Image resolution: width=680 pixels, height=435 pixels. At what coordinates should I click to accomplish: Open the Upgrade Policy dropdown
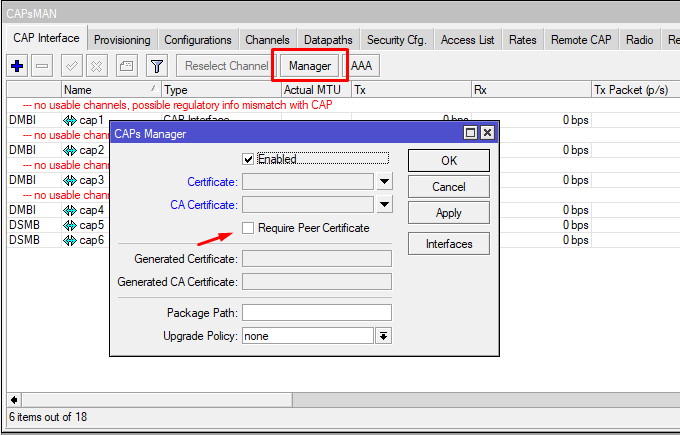pos(382,336)
